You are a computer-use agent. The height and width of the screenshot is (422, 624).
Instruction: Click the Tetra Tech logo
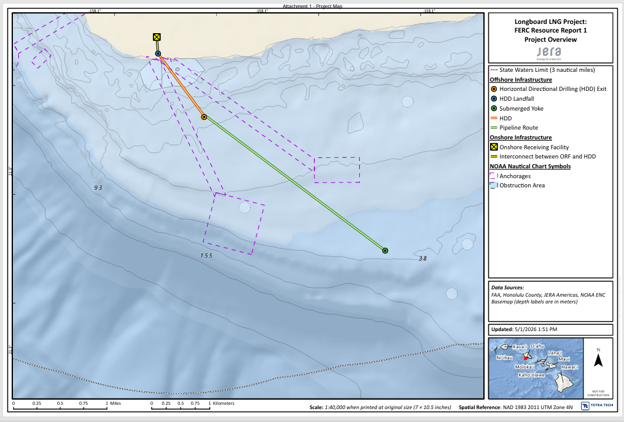(597, 406)
